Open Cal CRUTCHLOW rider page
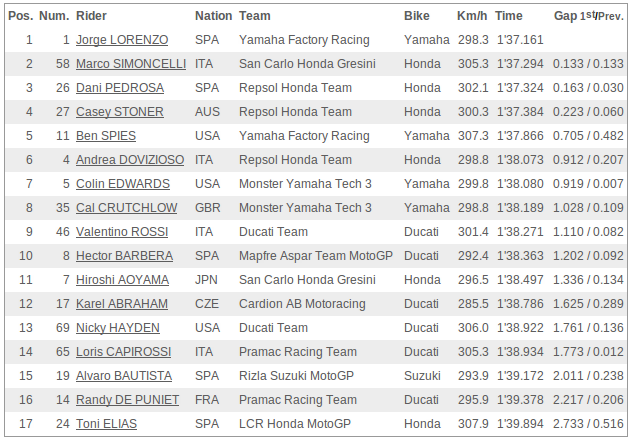631x442 pixels. 126,208
